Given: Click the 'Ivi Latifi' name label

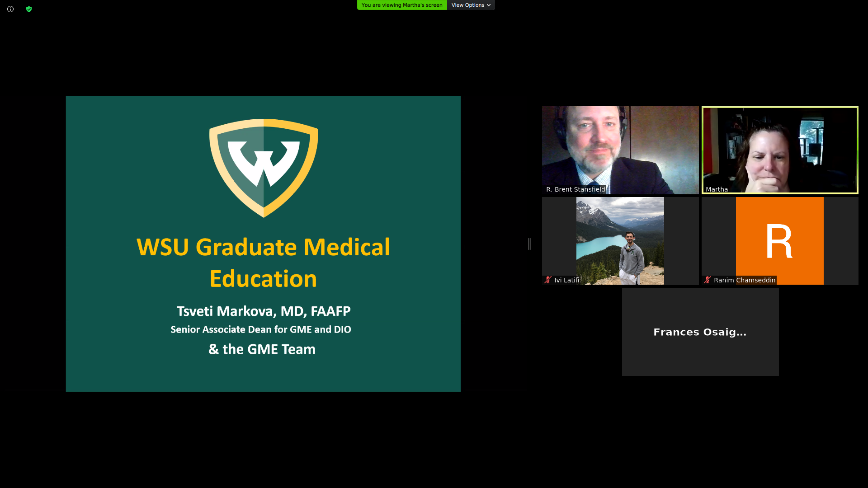Looking at the screenshot, I should [566, 280].
